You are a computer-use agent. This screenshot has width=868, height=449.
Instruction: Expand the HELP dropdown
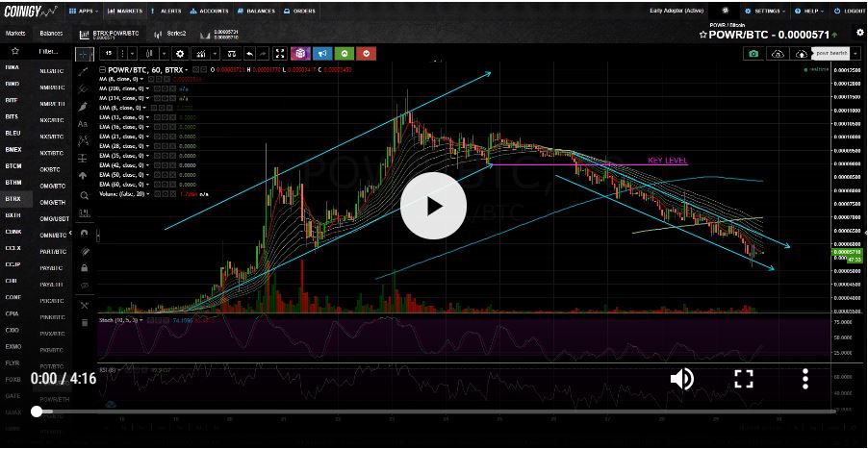[x=808, y=11]
